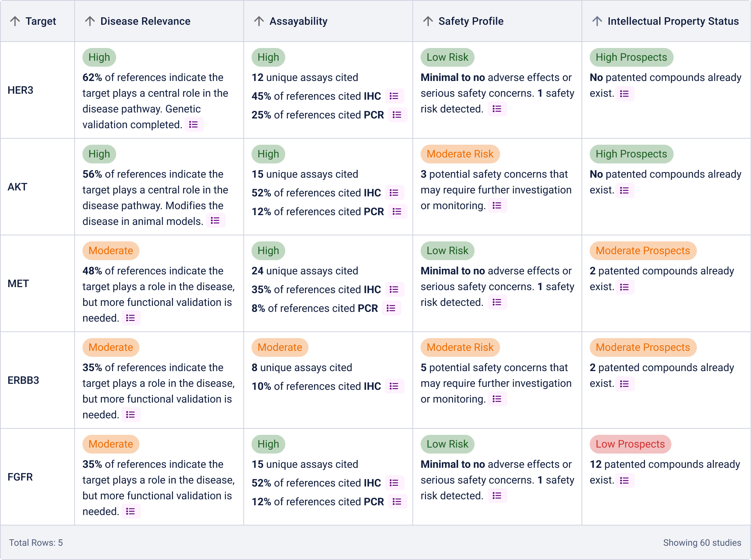
Task: Click 'Total Rows: 5' footer text
Action: click(36, 543)
